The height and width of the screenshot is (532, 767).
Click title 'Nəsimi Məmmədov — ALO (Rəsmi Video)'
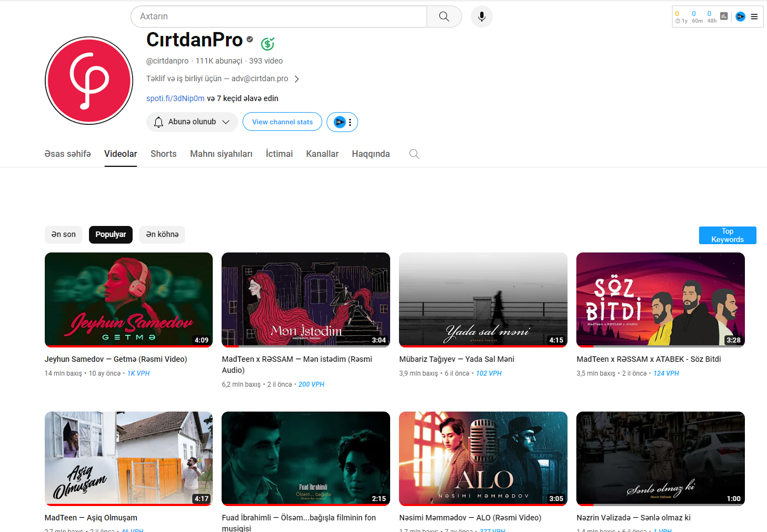(470, 518)
